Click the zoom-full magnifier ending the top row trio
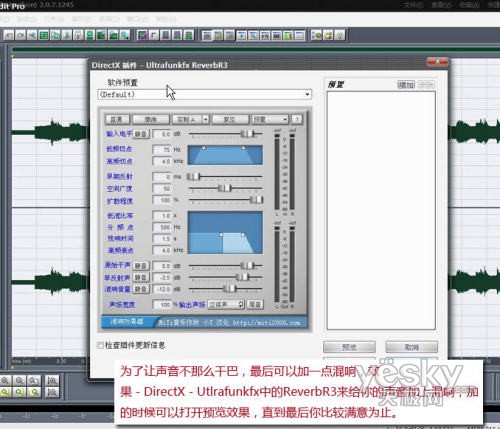 34,380
